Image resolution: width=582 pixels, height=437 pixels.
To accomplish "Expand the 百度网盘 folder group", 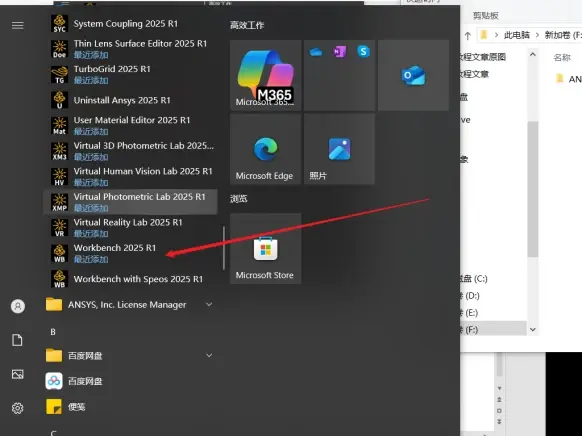I will pyautogui.click(x=130, y=356).
